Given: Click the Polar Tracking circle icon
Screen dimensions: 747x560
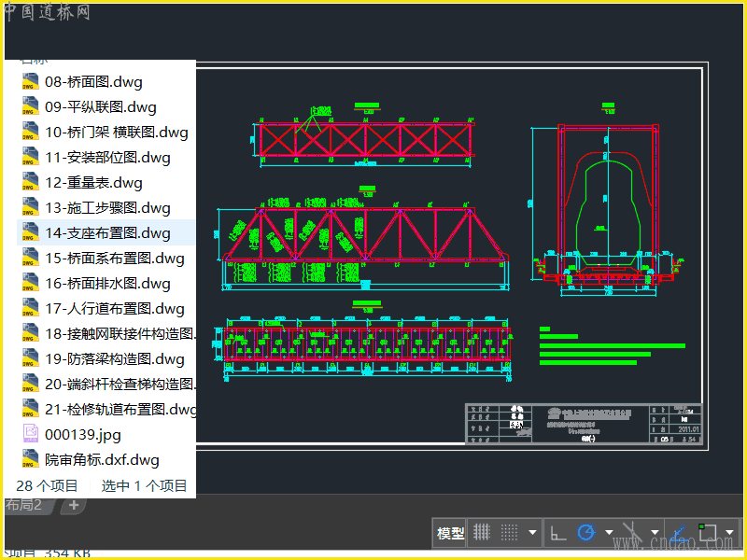Looking at the screenshot, I should [x=586, y=533].
